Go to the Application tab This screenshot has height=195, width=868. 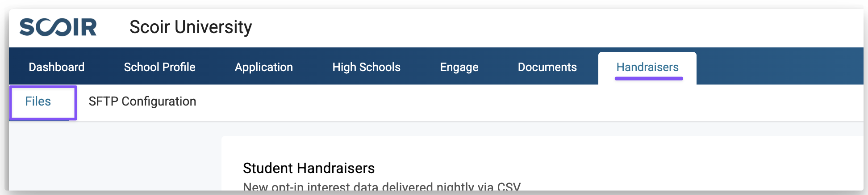point(263,67)
